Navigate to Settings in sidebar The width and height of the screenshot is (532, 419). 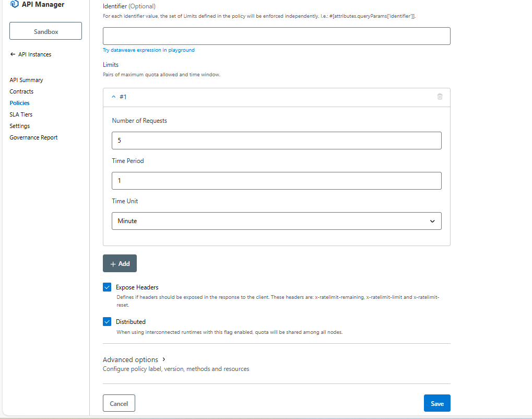click(19, 126)
